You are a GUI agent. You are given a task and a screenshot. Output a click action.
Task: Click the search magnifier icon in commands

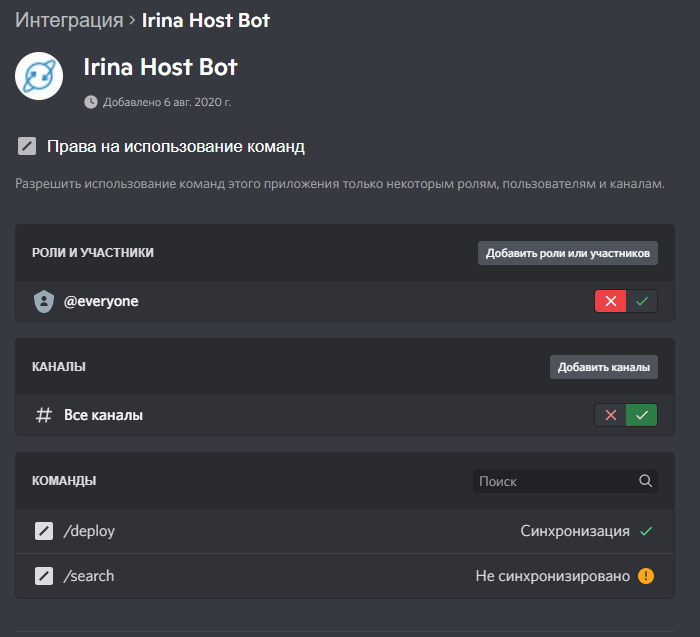[645, 481]
